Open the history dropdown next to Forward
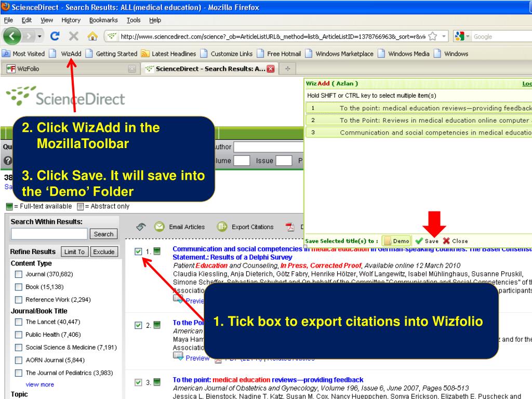The height and width of the screenshot is (399, 532). pos(39,36)
